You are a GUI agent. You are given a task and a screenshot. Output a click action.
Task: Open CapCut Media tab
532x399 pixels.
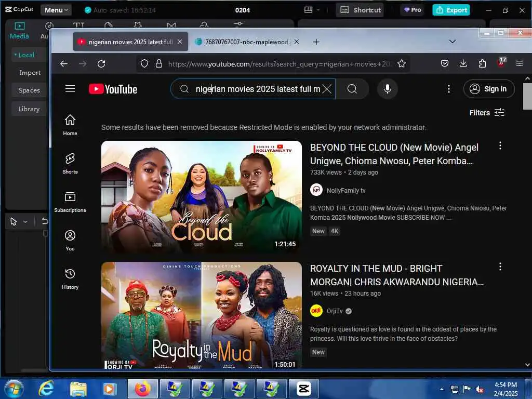point(19,31)
